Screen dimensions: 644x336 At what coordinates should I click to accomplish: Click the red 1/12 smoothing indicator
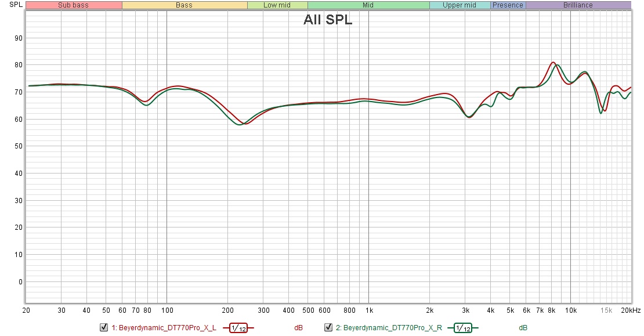(x=238, y=328)
